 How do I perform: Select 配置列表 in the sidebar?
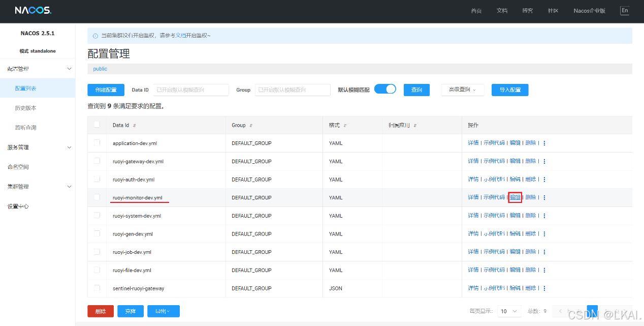[x=38, y=88]
